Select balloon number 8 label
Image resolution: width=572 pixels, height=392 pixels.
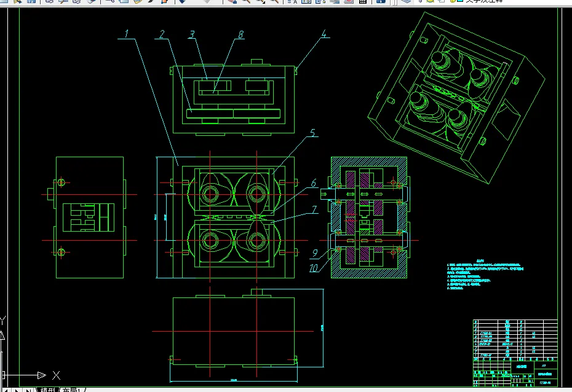click(240, 34)
